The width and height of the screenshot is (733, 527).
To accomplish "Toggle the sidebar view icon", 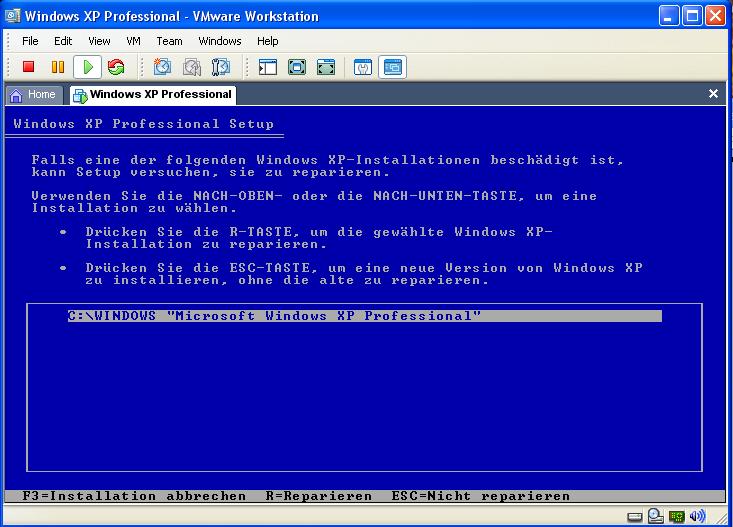I will click(x=268, y=67).
